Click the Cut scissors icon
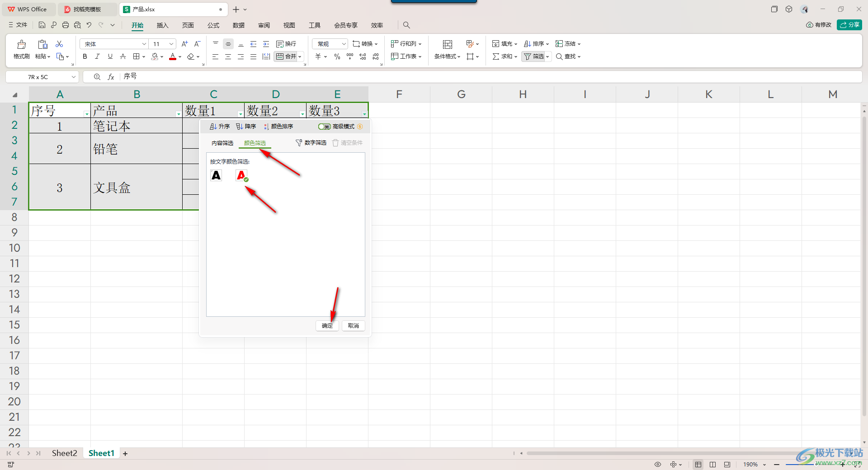868x470 pixels. point(59,44)
